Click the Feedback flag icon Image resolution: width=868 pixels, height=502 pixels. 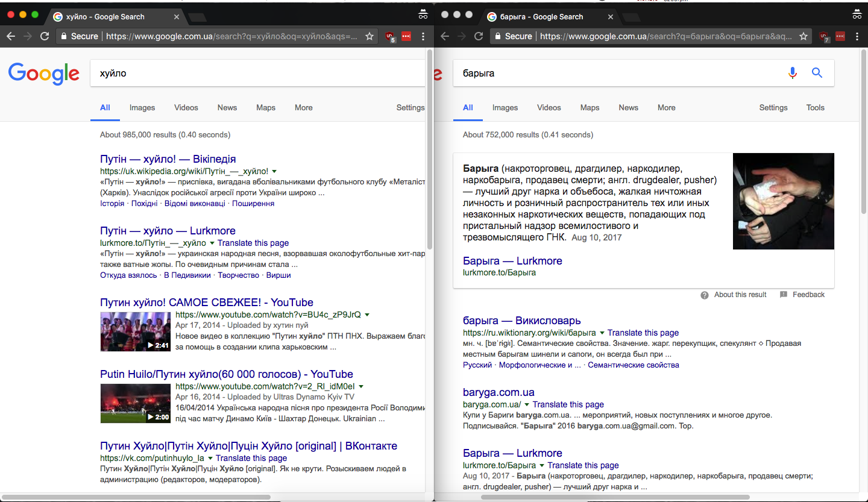point(784,295)
